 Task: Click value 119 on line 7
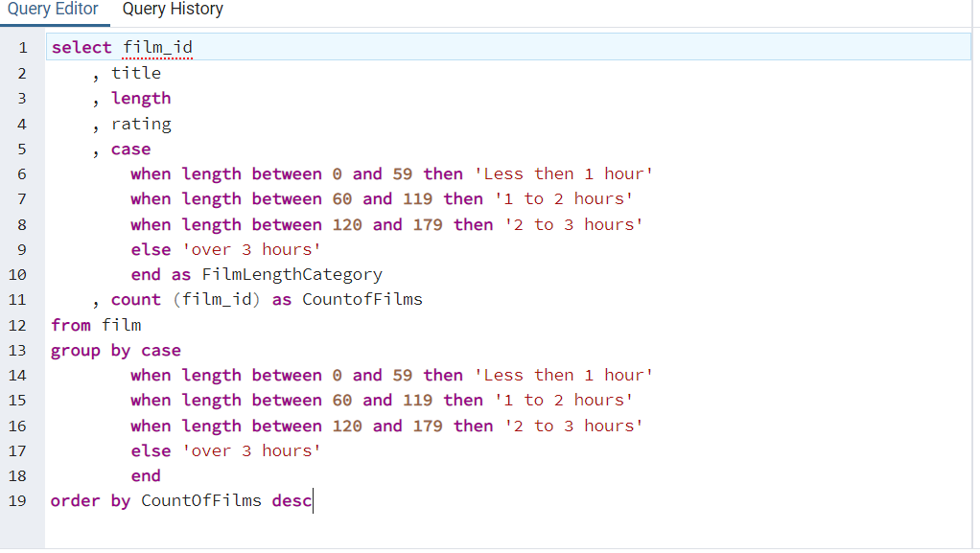click(417, 198)
